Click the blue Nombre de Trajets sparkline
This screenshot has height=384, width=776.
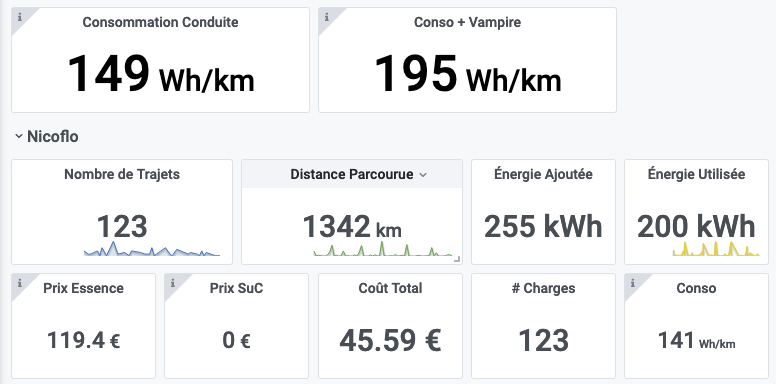[151, 249]
